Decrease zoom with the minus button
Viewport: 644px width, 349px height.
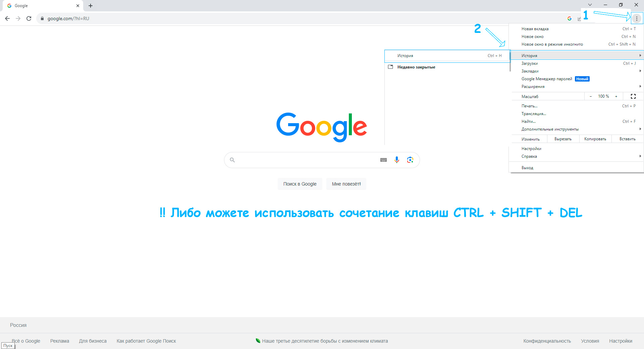point(591,96)
